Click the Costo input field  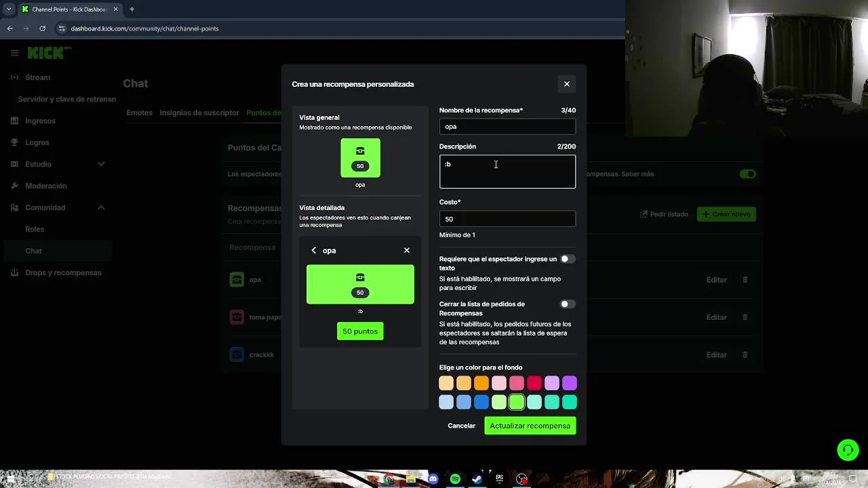[507, 219]
